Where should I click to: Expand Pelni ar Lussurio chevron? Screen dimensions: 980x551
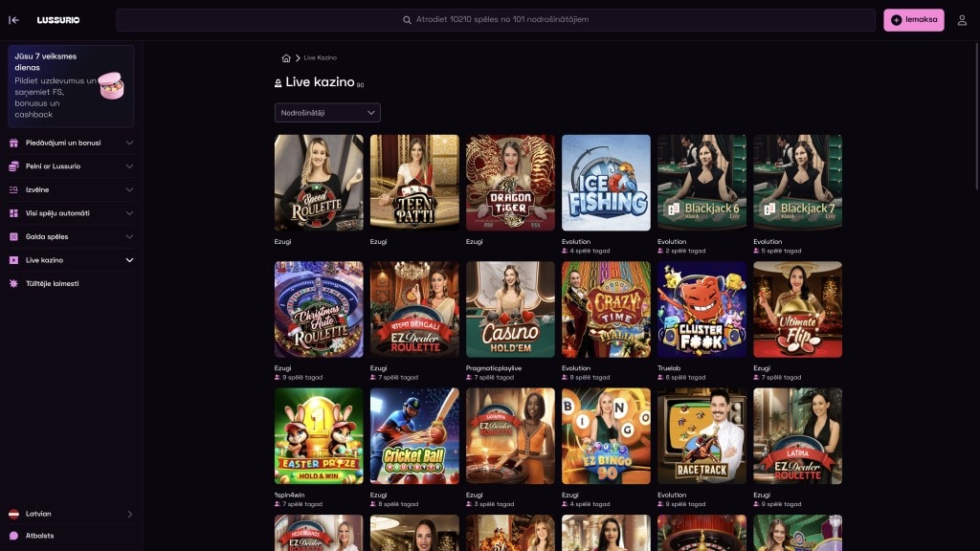129,166
